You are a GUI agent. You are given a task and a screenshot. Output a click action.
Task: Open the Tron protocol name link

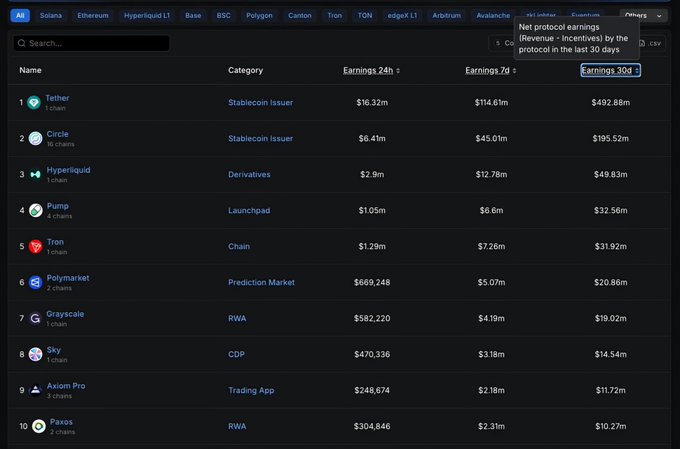click(55, 242)
